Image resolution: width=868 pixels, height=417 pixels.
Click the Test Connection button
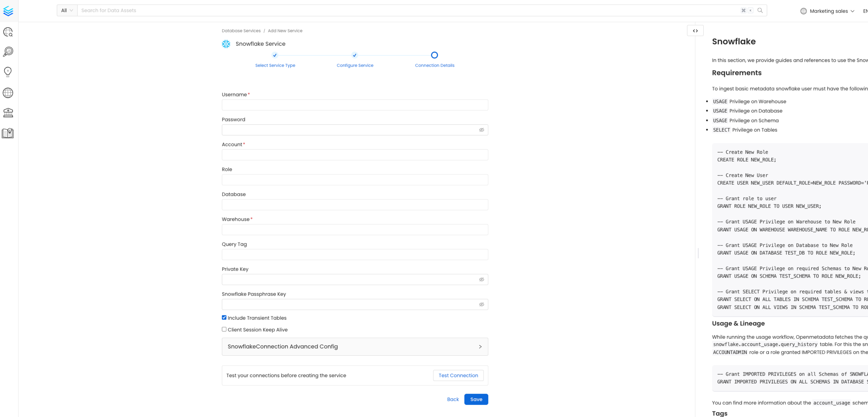point(458,375)
